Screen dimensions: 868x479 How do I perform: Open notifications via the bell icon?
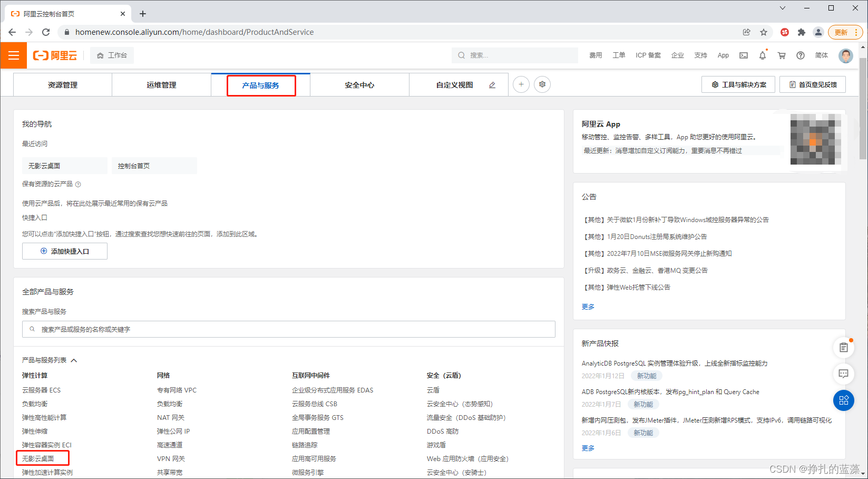[762, 55]
